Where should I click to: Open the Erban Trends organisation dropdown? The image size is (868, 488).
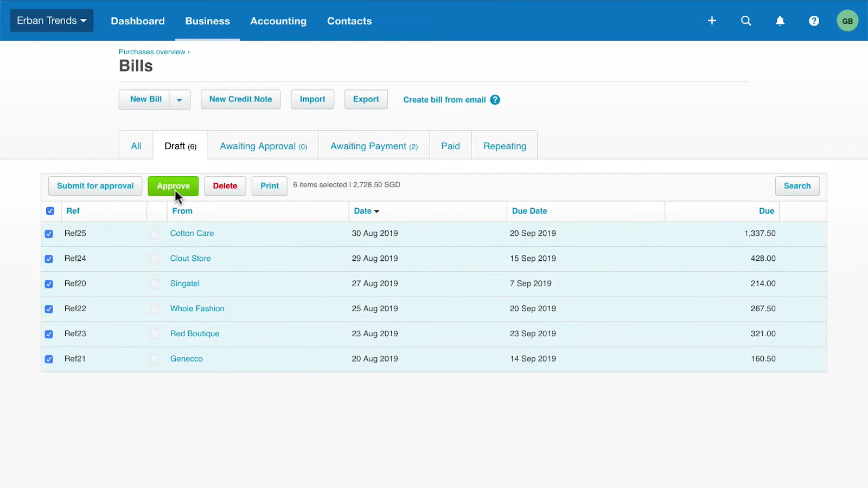(x=52, y=21)
